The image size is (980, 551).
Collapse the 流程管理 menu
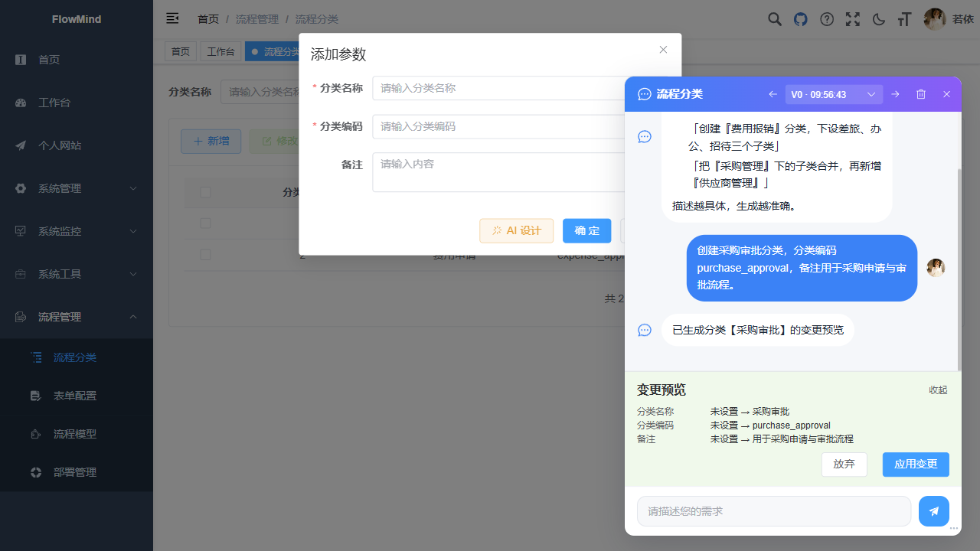[x=77, y=317]
